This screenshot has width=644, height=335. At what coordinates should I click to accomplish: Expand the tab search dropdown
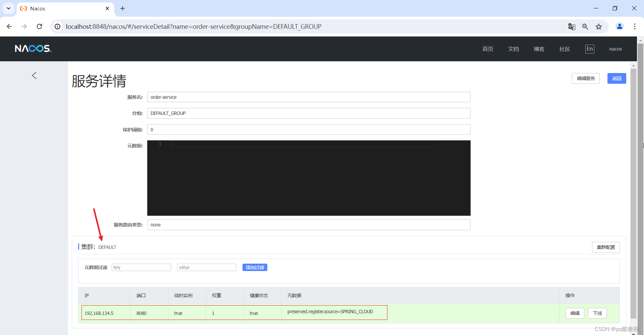tap(8, 8)
